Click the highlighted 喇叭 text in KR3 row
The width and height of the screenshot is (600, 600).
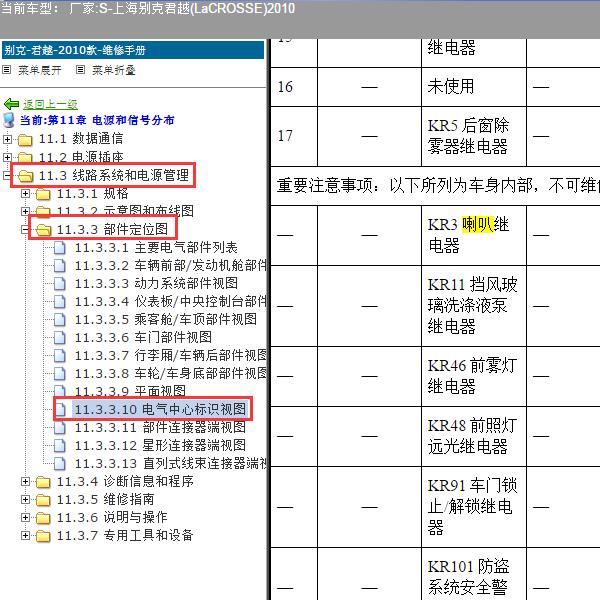tap(478, 225)
